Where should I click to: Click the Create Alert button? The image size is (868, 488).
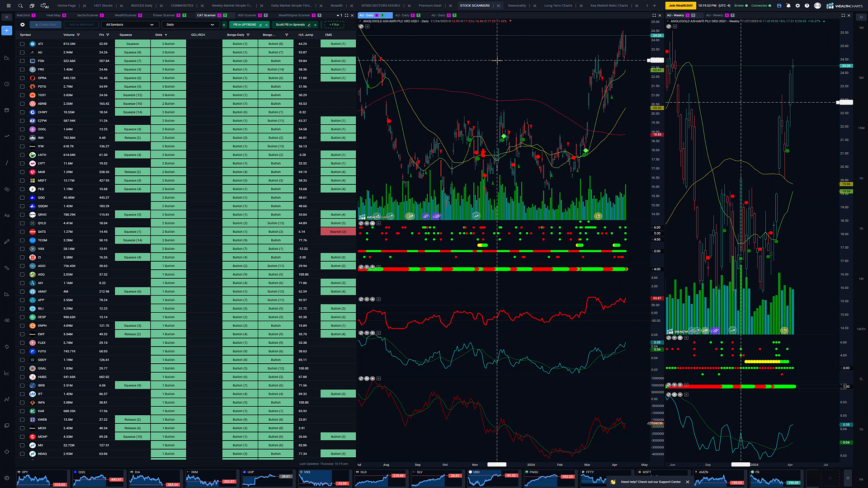click(46, 25)
